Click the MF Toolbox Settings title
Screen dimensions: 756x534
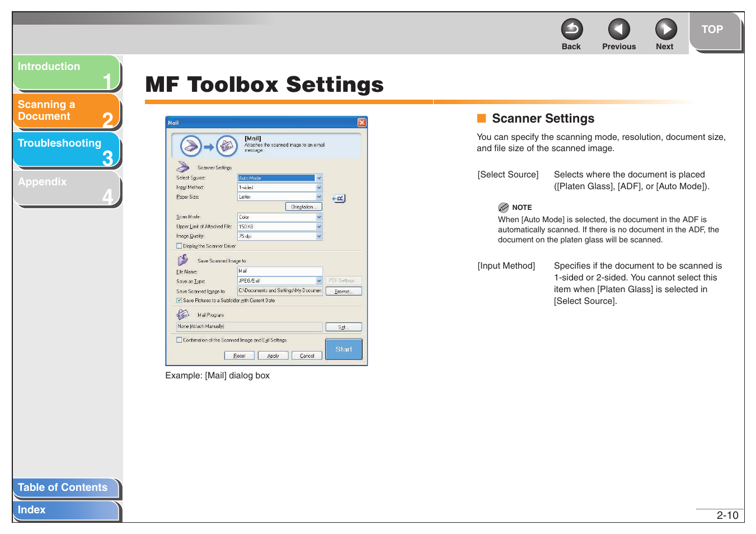264,85
